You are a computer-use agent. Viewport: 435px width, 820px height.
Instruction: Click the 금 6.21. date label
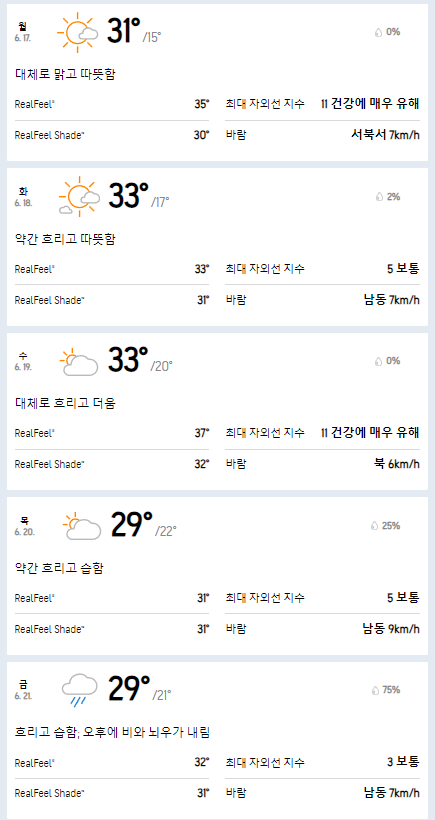pyautogui.click(x=23, y=688)
